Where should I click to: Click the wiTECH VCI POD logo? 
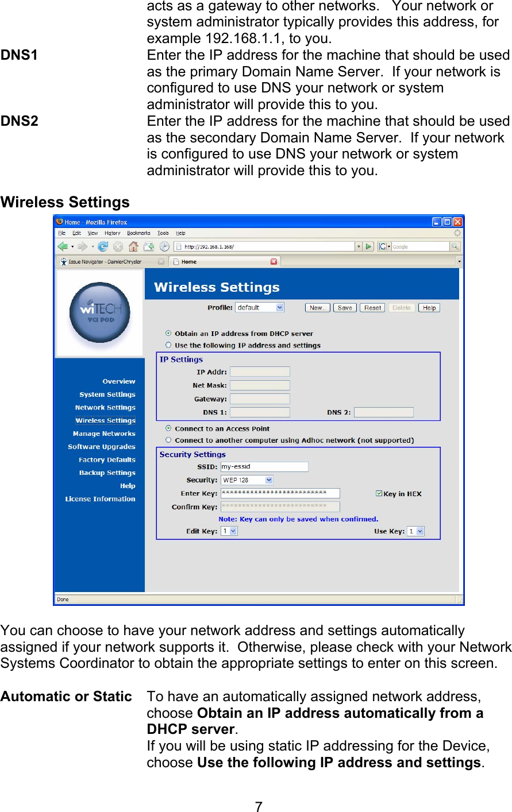(x=99, y=312)
